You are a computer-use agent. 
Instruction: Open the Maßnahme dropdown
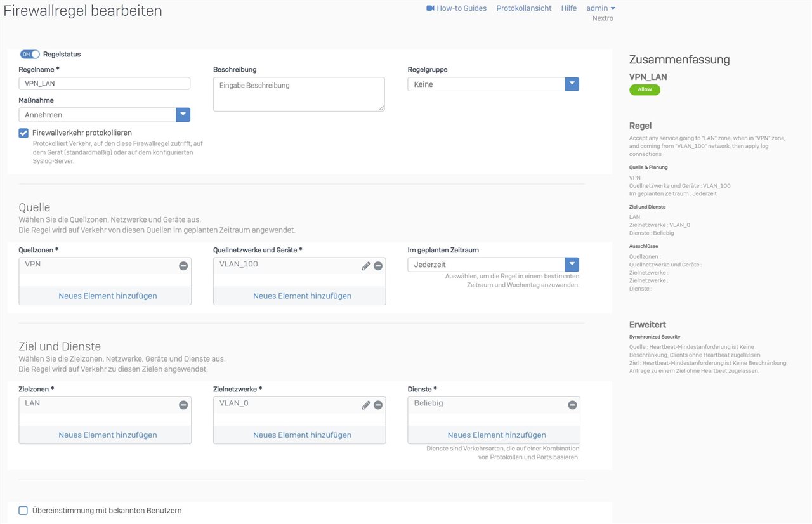tap(183, 115)
